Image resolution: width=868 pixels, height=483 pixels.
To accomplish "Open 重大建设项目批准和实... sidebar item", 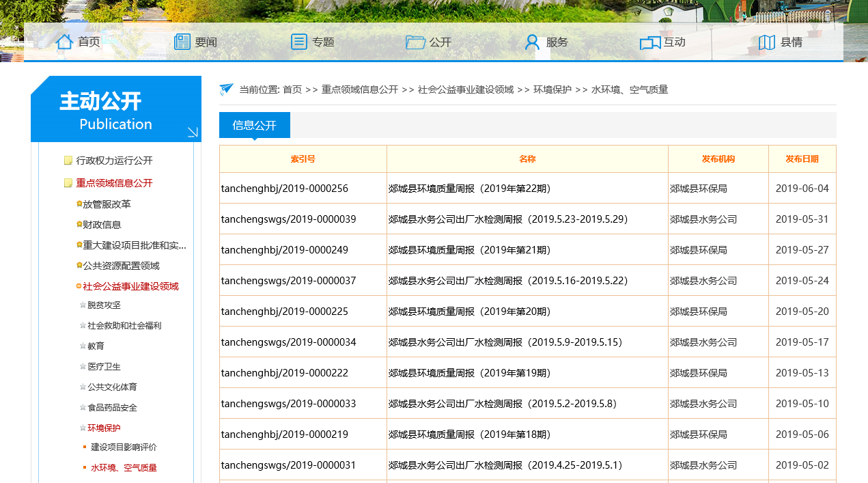I will pos(135,245).
